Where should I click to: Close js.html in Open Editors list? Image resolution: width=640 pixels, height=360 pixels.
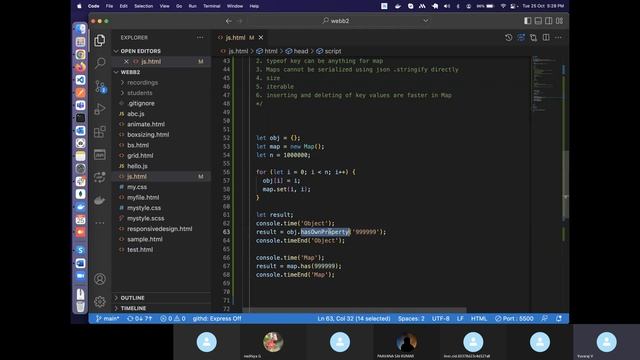pyautogui.click(x=126, y=61)
